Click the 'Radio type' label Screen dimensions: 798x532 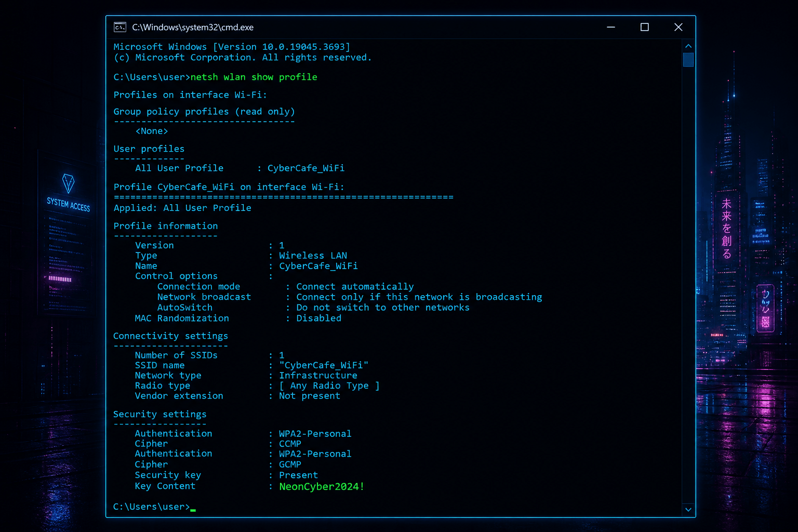(x=163, y=385)
